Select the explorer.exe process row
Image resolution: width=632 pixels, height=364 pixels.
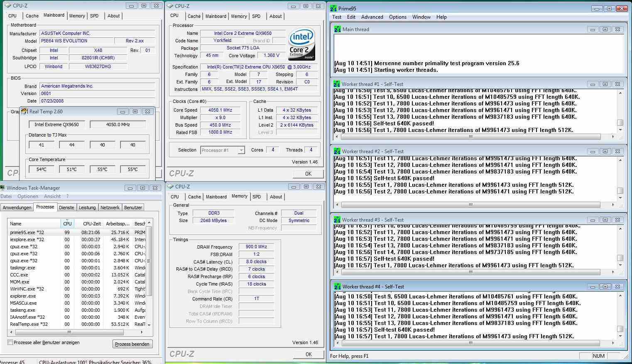pyautogui.click(x=77, y=296)
